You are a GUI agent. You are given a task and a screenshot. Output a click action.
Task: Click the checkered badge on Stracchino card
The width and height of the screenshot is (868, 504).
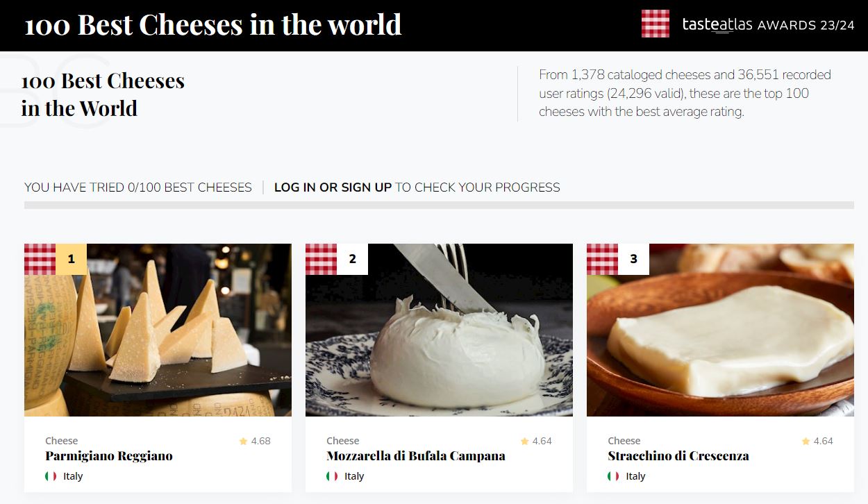coord(602,259)
